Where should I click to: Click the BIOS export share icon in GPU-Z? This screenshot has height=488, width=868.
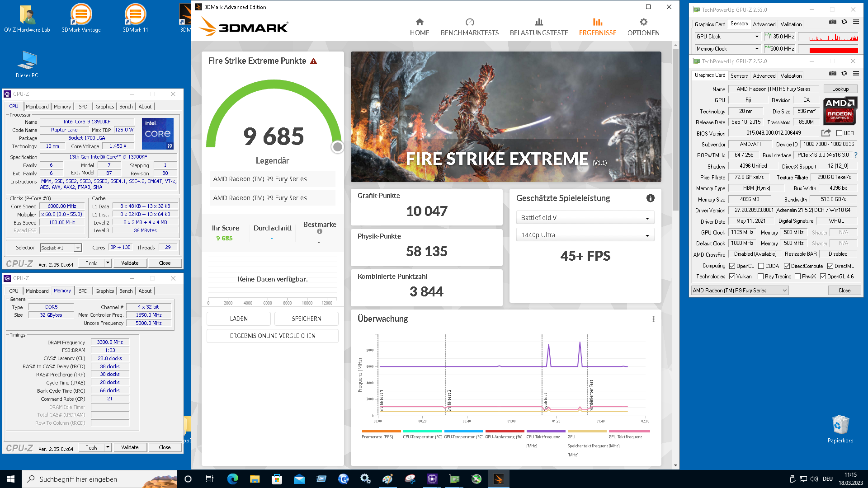[x=826, y=133]
